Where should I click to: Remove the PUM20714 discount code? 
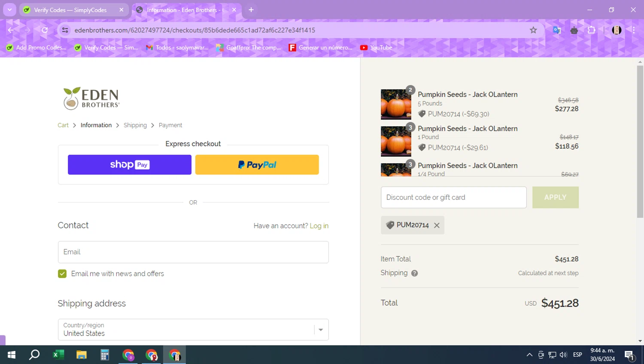437,225
